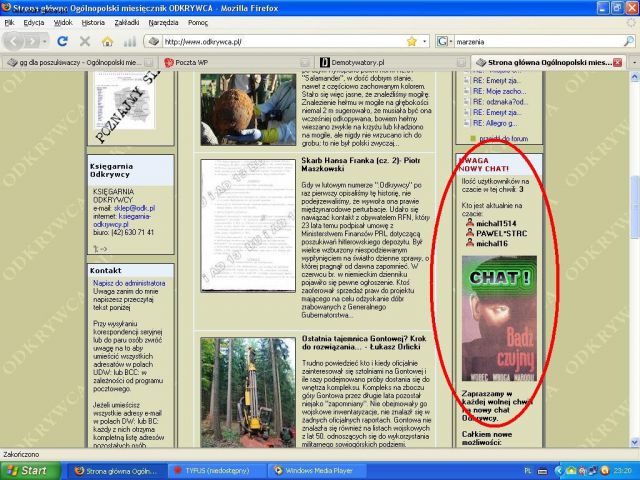Open the search engine selector dropdown
This screenshot has width=640, height=480.
point(451,41)
